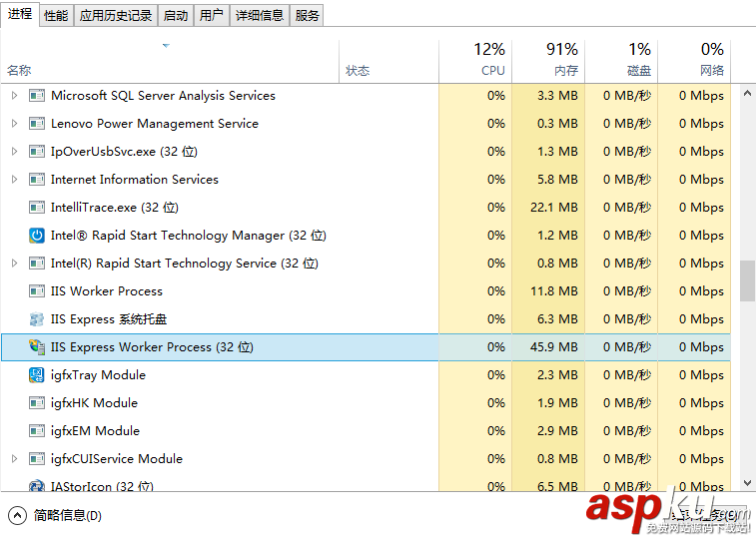Image resolution: width=756 pixels, height=540 pixels.
Task: Open the 启动 tab
Action: click(x=176, y=15)
